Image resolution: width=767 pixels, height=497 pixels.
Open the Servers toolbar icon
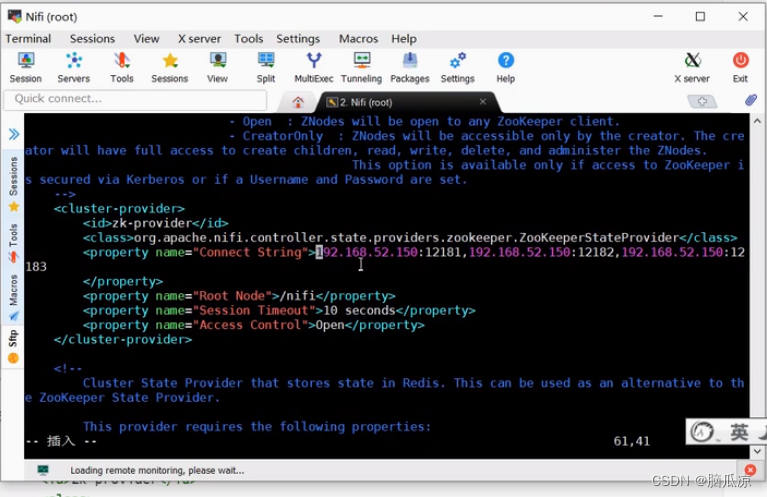point(74,68)
